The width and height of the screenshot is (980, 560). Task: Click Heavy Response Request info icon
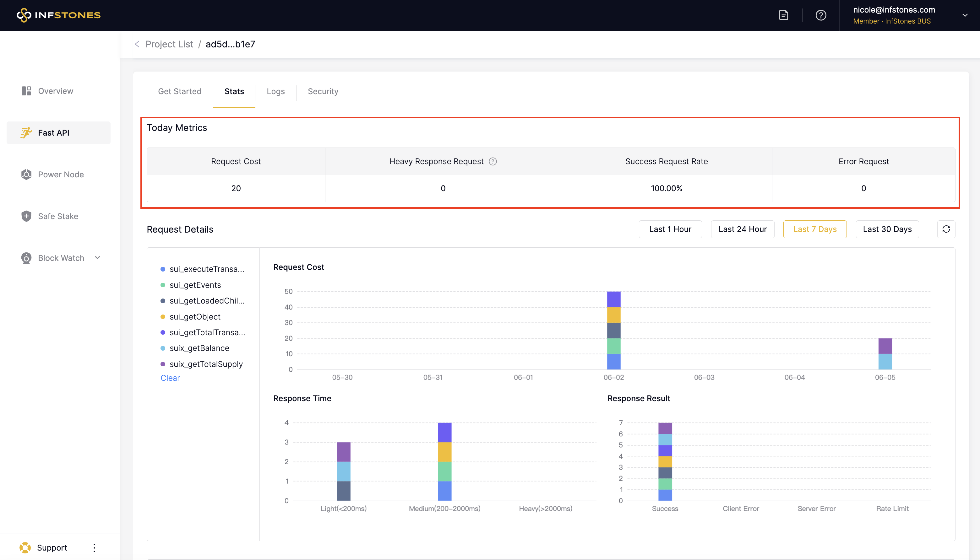point(493,161)
